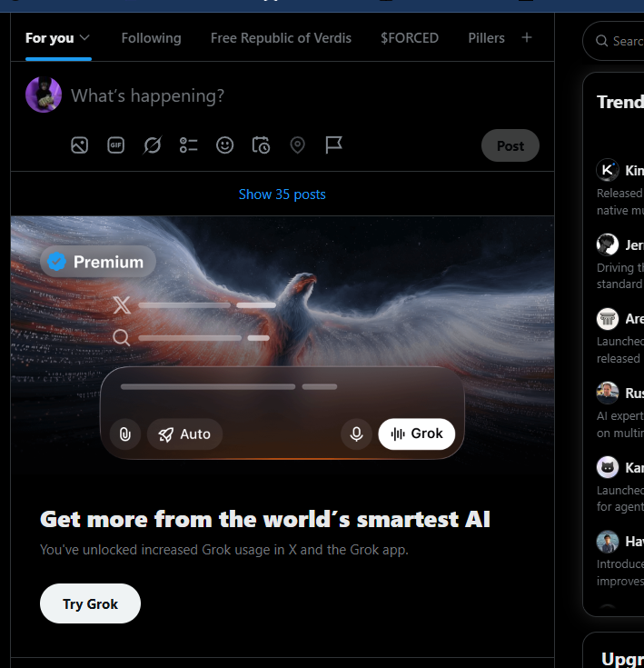Click the X logo in the Premium banner
This screenshot has height=668, width=644.
click(x=122, y=305)
